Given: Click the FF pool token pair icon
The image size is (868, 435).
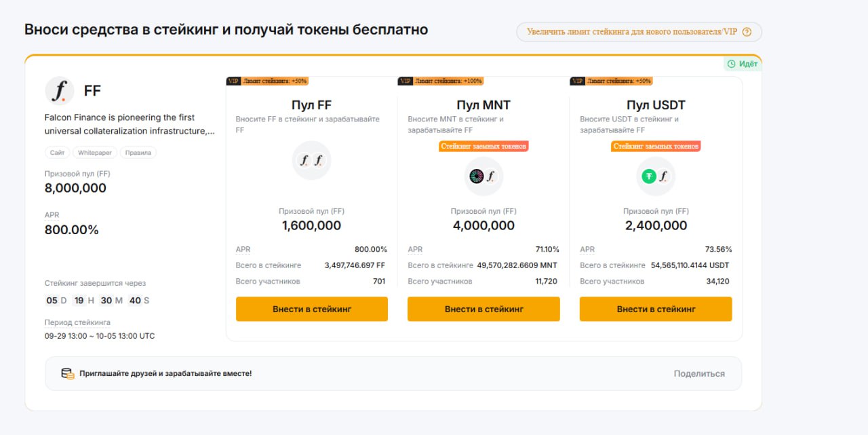Looking at the screenshot, I should 312,161.
